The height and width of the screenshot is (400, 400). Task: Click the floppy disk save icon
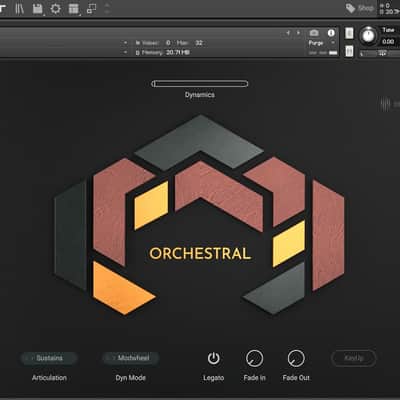[x=37, y=9]
